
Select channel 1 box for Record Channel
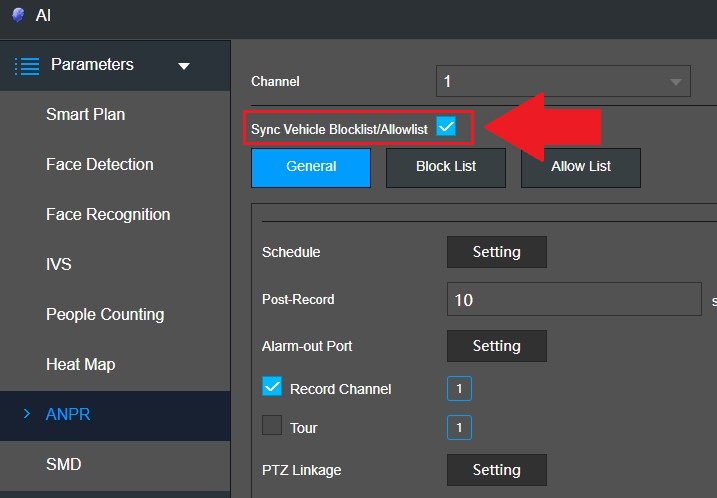459,389
